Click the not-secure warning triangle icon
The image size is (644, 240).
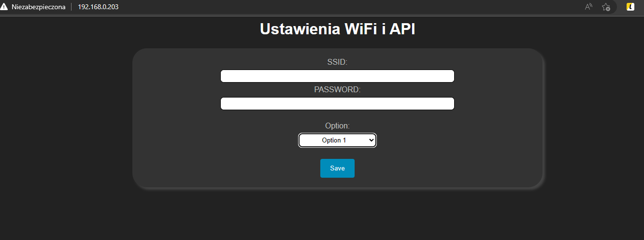[x=4, y=7]
